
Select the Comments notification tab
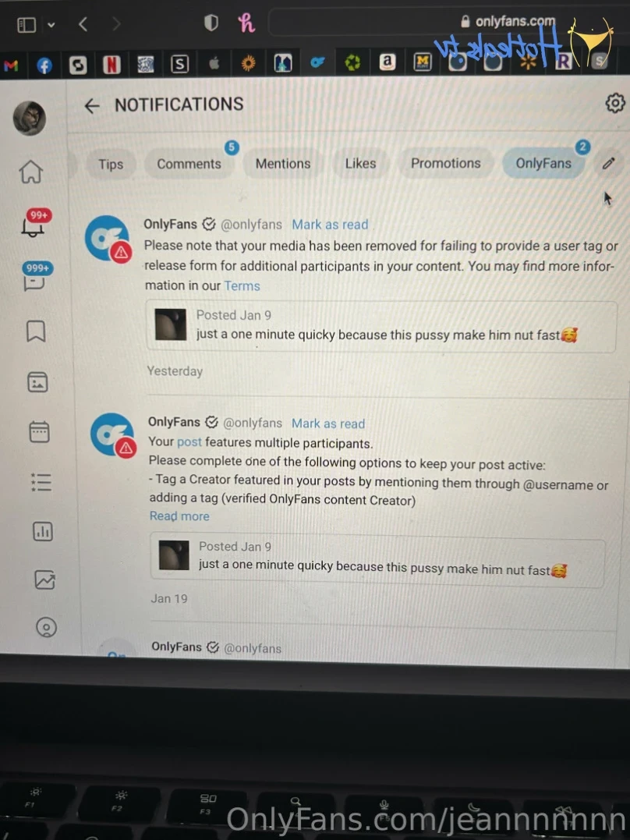(x=189, y=164)
